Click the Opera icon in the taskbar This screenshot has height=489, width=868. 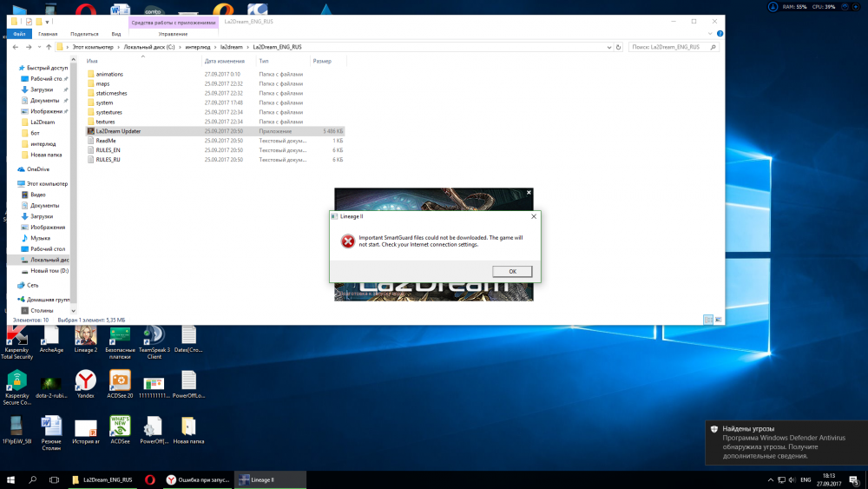pyautogui.click(x=150, y=479)
